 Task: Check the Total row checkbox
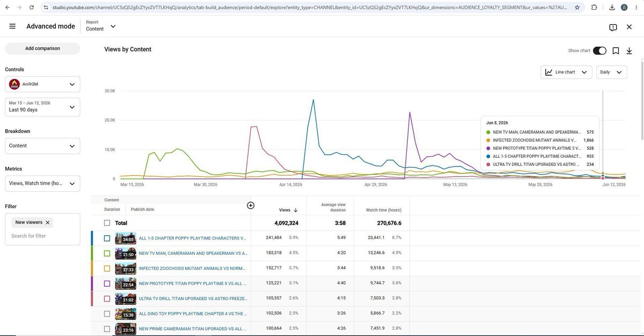[107, 223]
